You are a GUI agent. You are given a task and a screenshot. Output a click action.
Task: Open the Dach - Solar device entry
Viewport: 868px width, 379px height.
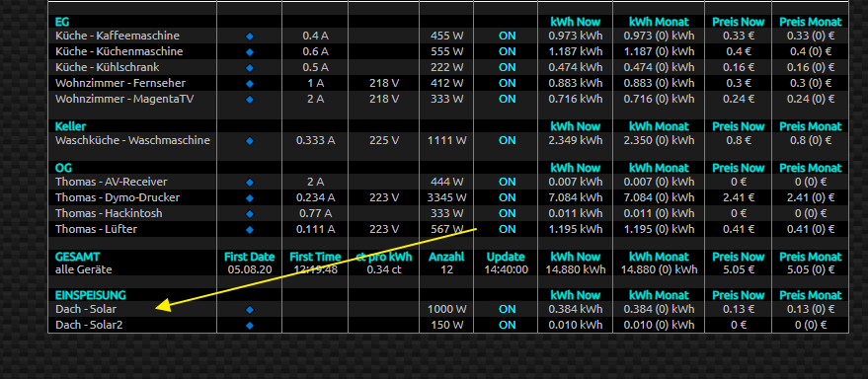pos(86,309)
